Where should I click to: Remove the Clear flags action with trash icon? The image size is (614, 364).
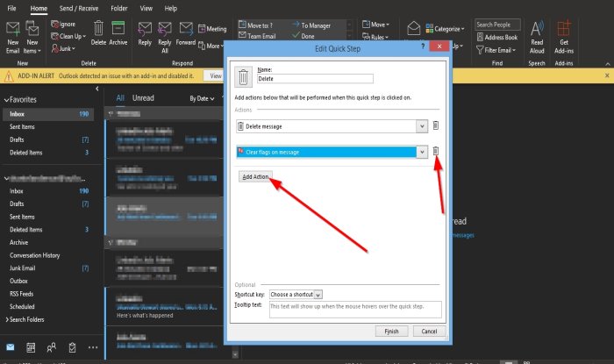pos(435,152)
